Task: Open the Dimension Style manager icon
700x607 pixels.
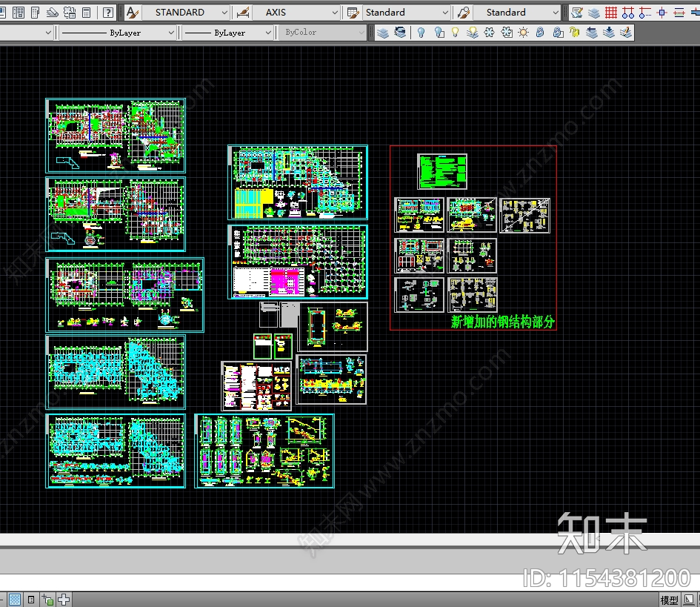Action: 243,13
